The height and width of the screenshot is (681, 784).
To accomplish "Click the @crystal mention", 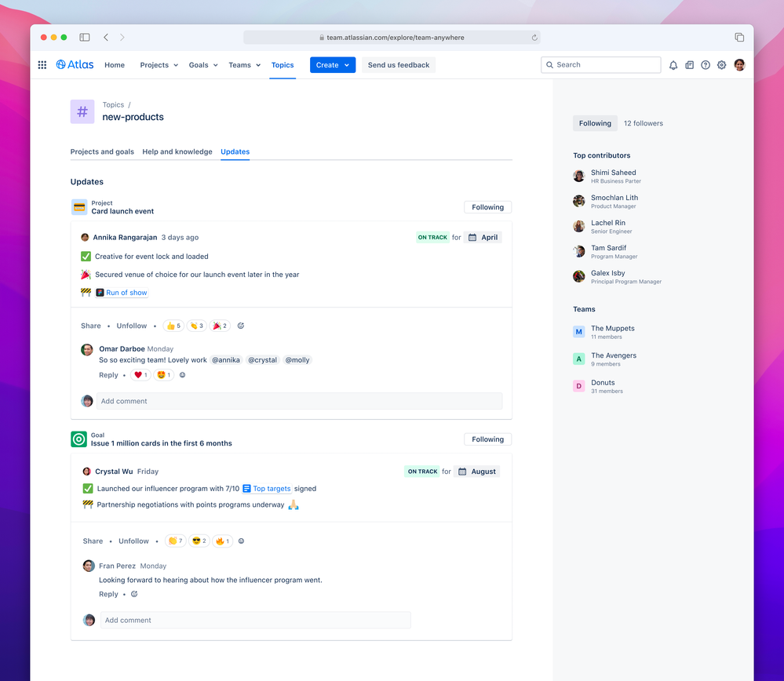I will point(262,360).
